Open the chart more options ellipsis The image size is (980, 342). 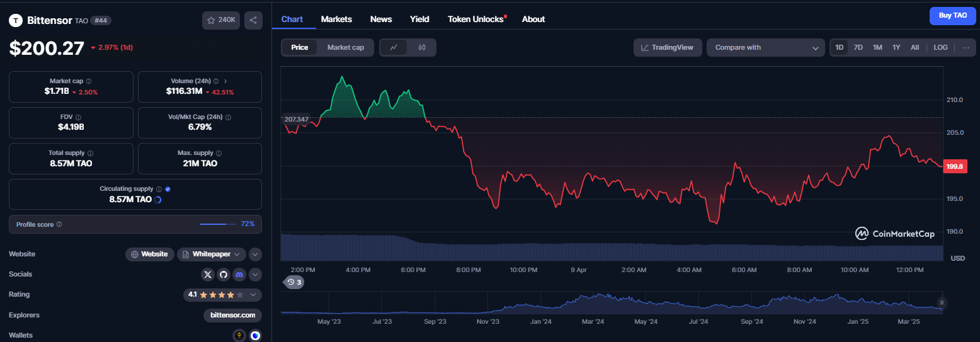coord(966,47)
